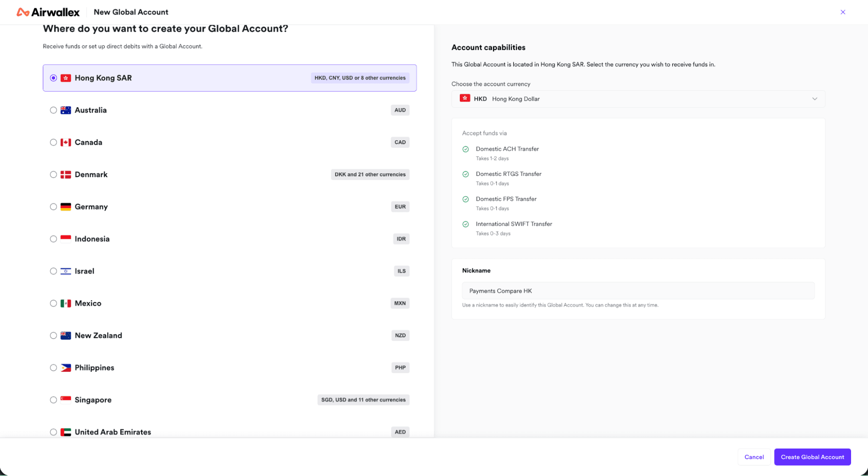Click the Denmark flag icon
Screen dimensions: 868x476
tap(66, 175)
